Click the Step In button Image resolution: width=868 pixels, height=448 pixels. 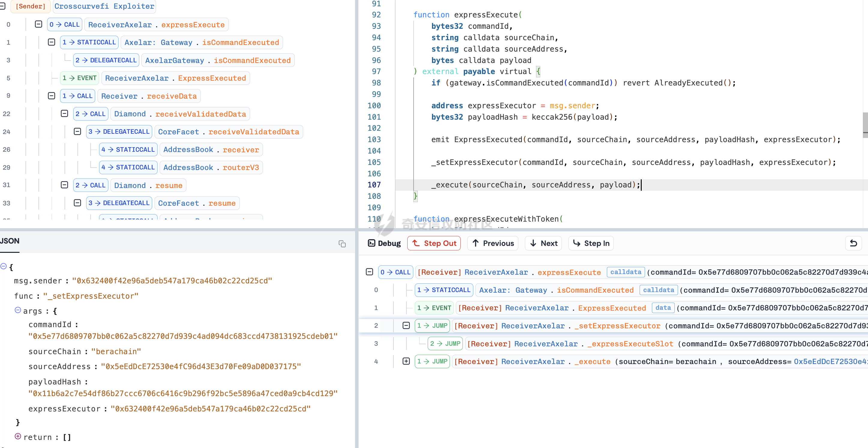click(x=591, y=243)
